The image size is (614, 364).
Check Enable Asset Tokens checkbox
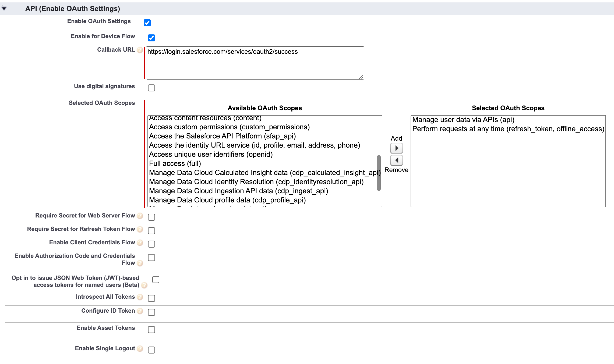151,330
